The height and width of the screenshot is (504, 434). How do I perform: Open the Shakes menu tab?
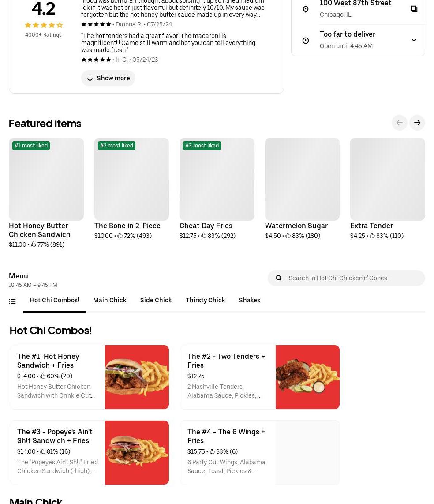[x=249, y=300]
